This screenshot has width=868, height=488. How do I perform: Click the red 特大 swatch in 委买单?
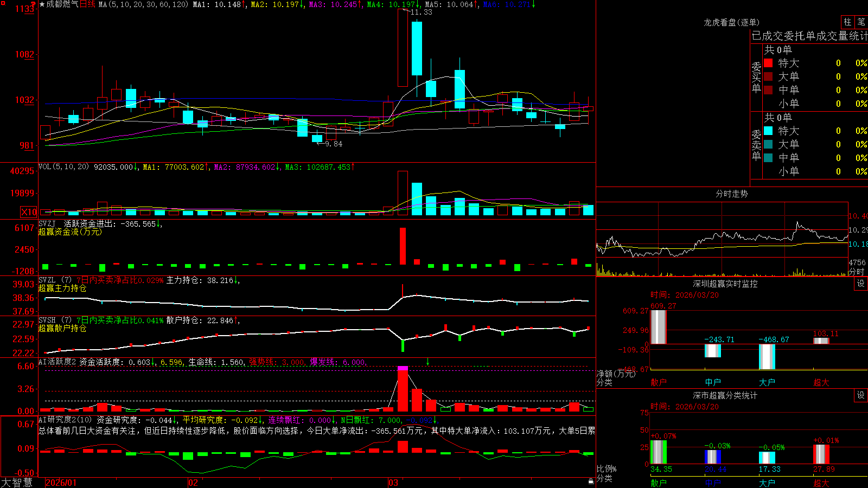click(x=768, y=63)
